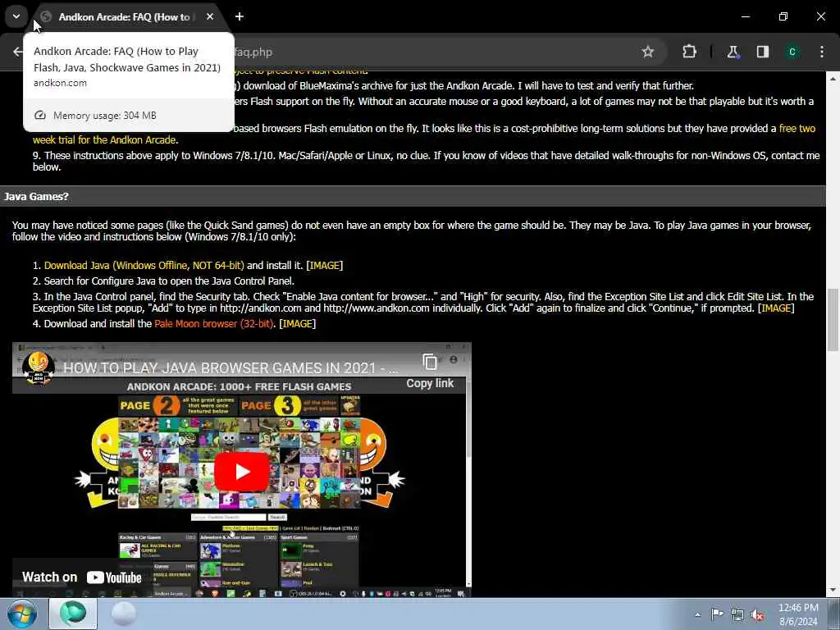The width and height of the screenshot is (840, 630).
Task: Click the scrollbar down arrow
Action: [833, 591]
